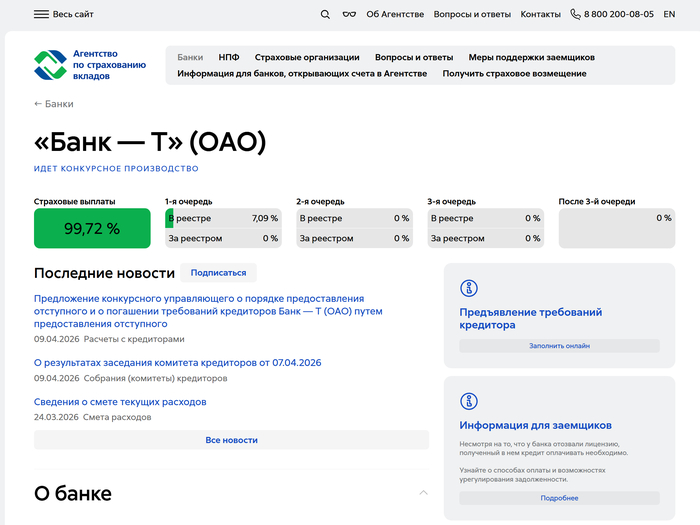
Task: Click category 'Собрания (комитеты) кредиторов'
Action: (x=155, y=378)
